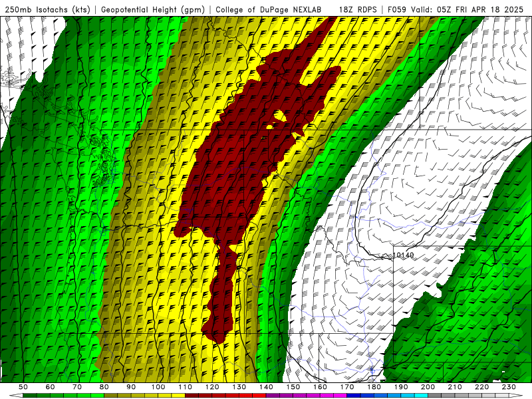
Task: Click the '250mb Isotachs (kts)' title text
Action: tap(48, 9)
